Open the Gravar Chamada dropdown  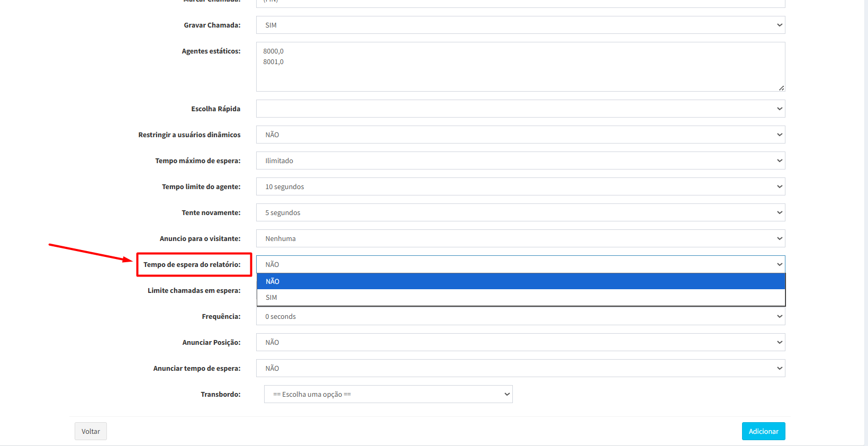click(x=520, y=25)
